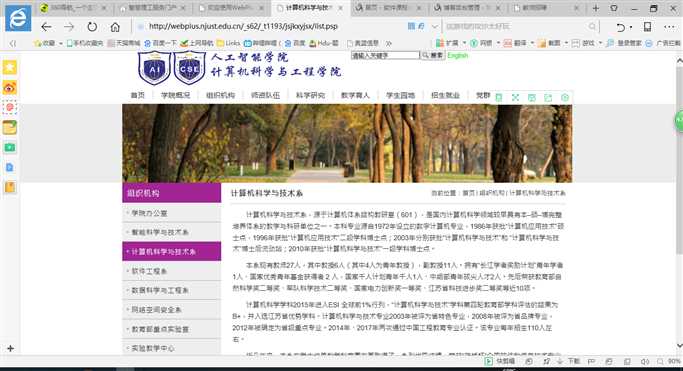Screen dimensions: 683x371
Task: Open 科学研究 in site navigation
Action: click(310, 95)
